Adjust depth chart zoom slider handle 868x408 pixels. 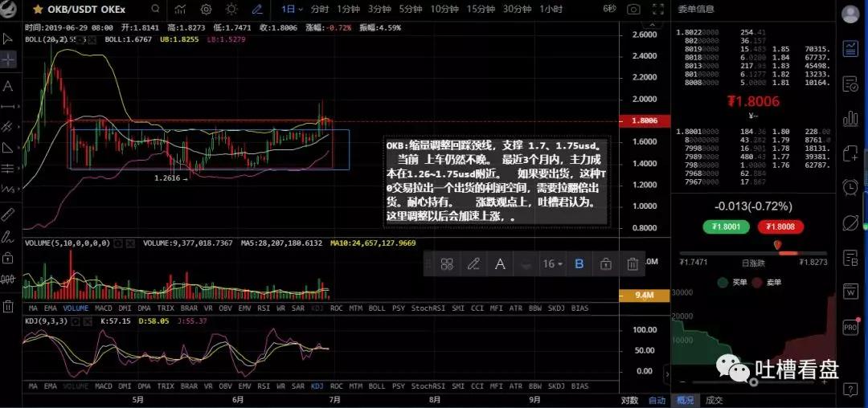(x=753, y=382)
